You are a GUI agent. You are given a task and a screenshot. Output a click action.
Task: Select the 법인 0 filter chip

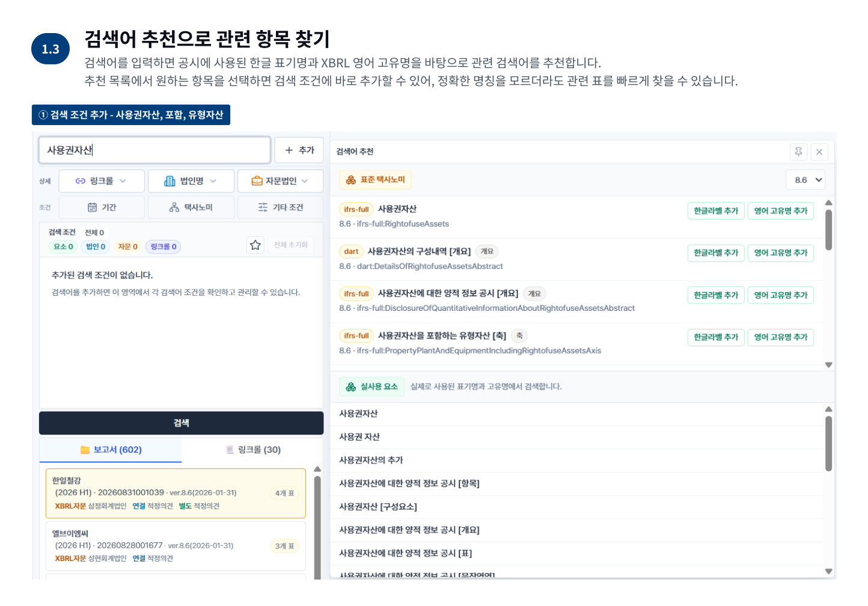pos(96,246)
